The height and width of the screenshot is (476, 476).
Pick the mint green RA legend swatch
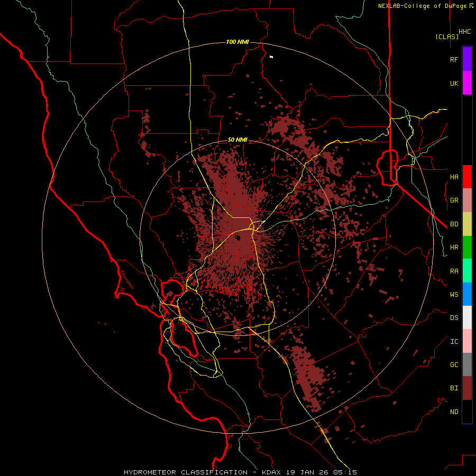(467, 271)
